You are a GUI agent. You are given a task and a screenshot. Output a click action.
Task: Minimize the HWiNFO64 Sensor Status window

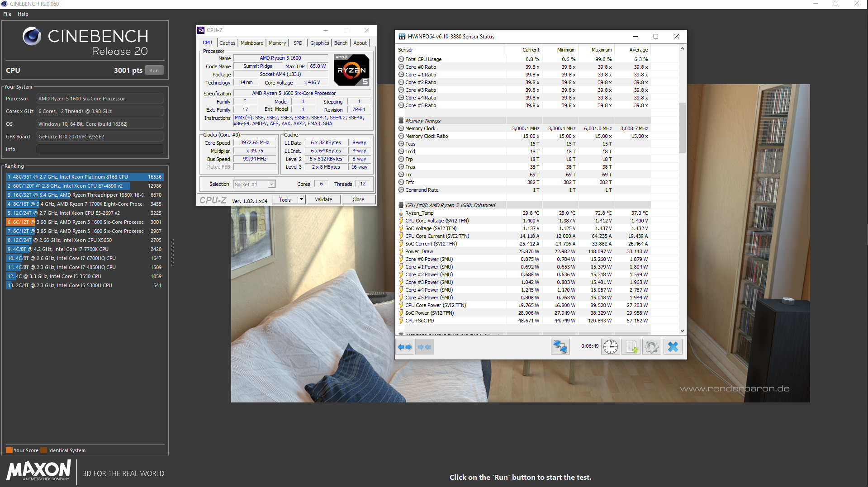(x=635, y=36)
